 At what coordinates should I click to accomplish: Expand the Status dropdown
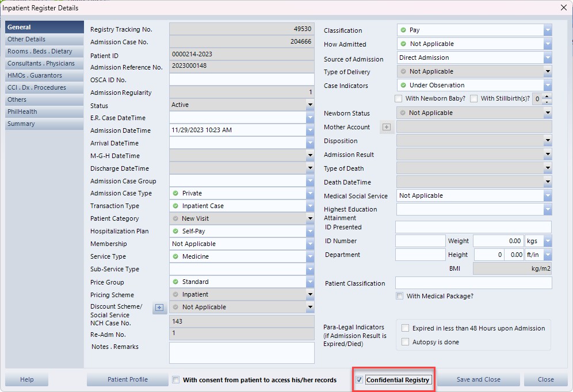310,105
